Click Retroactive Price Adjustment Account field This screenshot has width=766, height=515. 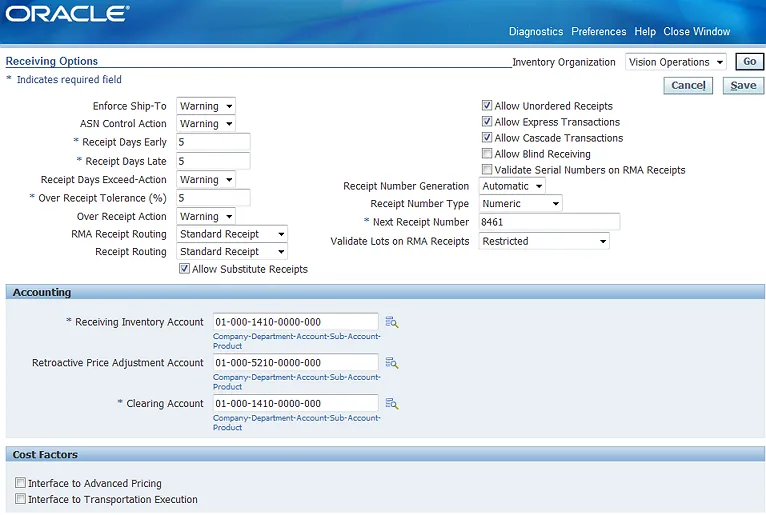point(296,363)
